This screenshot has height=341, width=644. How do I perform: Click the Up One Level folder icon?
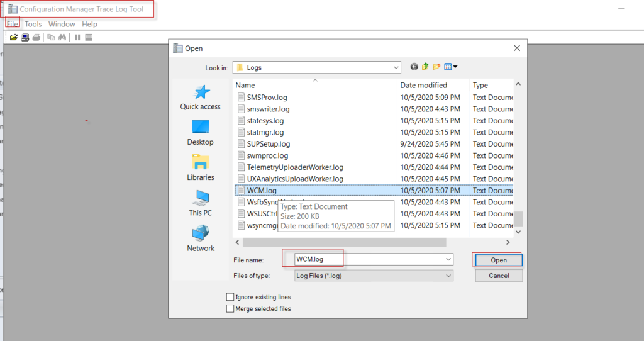[x=425, y=67]
